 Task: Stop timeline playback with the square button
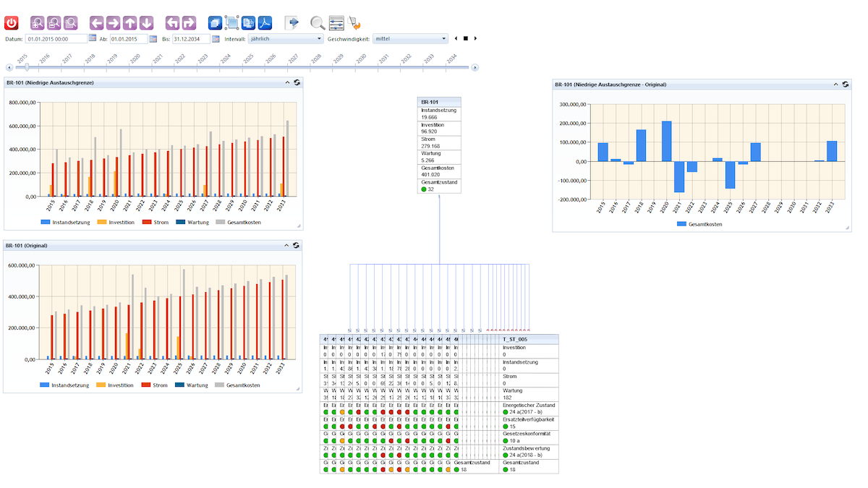[466, 38]
